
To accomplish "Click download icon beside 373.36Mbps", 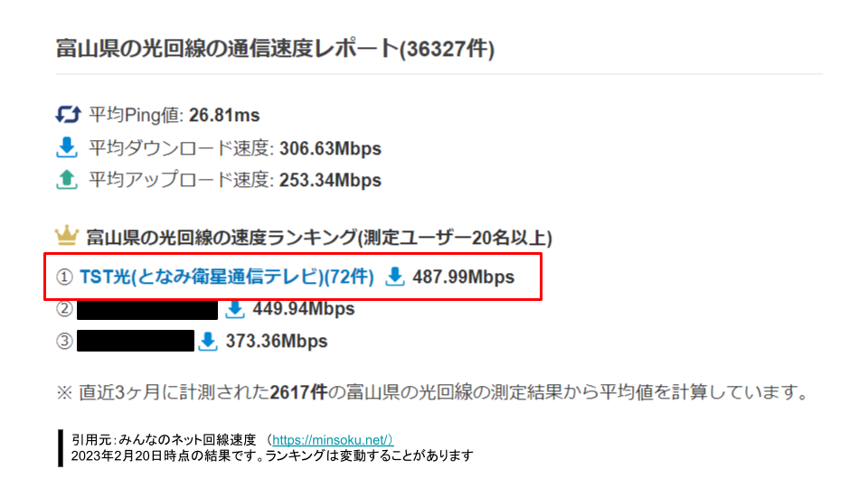I will (208, 341).
